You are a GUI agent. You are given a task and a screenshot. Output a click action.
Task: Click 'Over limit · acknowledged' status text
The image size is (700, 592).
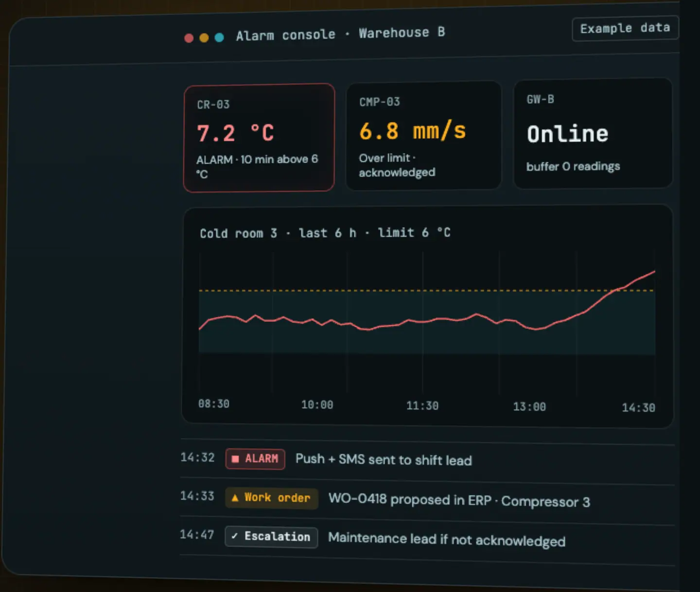tap(397, 165)
